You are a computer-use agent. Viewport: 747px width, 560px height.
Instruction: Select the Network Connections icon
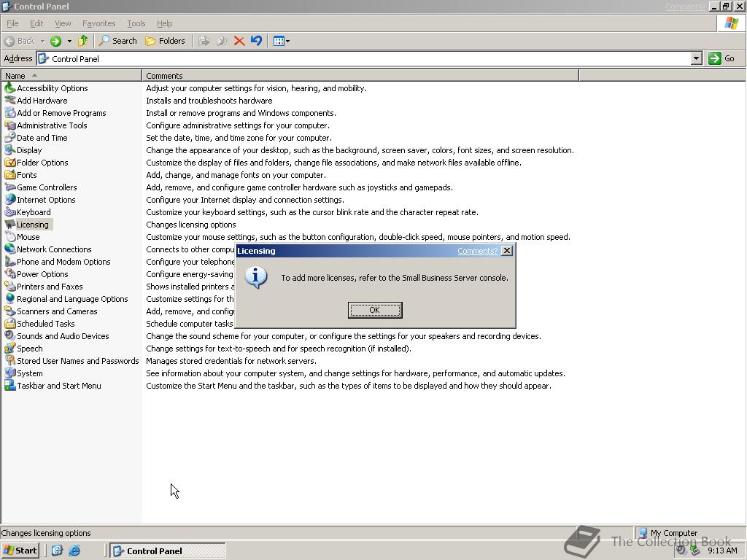coord(9,249)
